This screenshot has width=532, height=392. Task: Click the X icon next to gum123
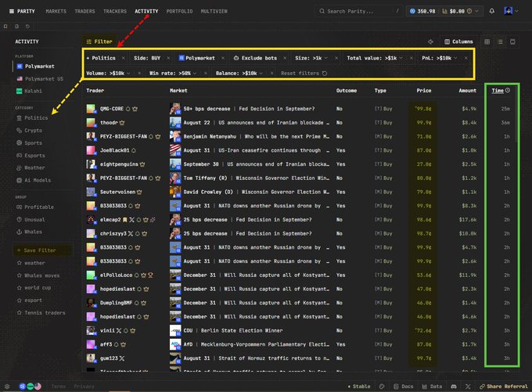pyautogui.click(x=122, y=358)
